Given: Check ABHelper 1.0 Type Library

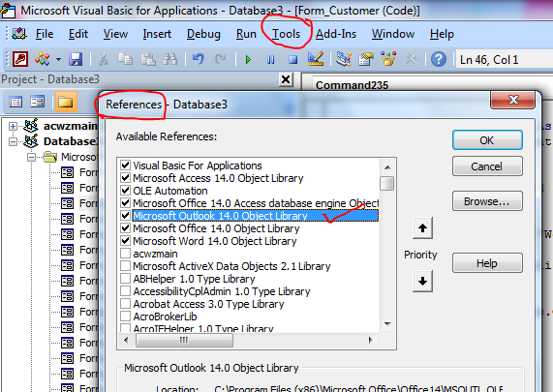Looking at the screenshot, I should click(x=125, y=279).
